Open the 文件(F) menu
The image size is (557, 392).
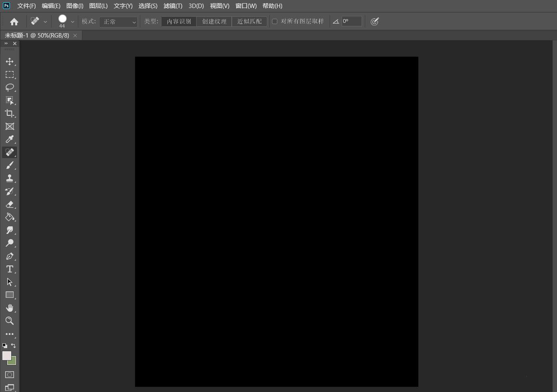pyautogui.click(x=26, y=6)
